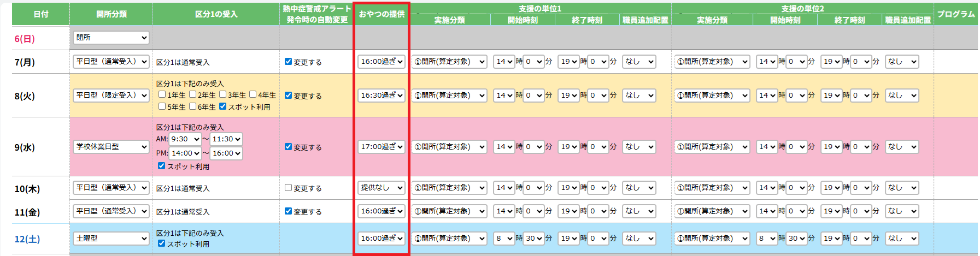Open 支援の単位2 職員追加配置 dropdown for 7(月)
Image resolution: width=980 pixels, height=256 pixels.
(x=902, y=62)
